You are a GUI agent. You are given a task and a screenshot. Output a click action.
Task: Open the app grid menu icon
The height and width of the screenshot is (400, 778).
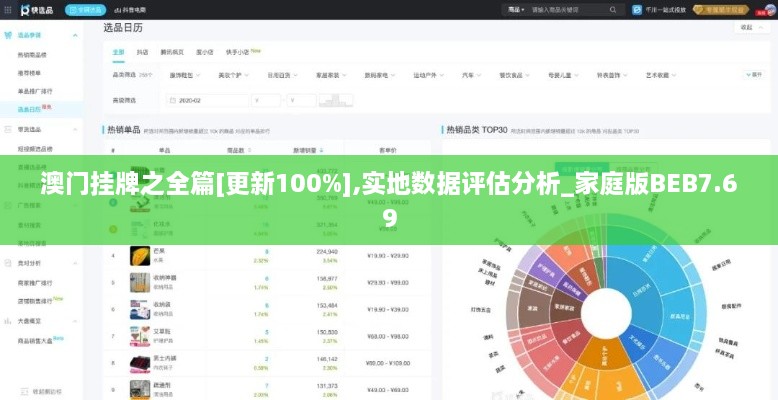tap(7, 9)
